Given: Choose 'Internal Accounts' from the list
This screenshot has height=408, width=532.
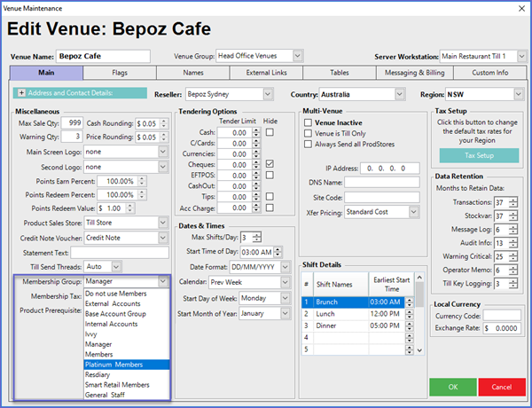Looking at the screenshot, I should click(x=127, y=324).
